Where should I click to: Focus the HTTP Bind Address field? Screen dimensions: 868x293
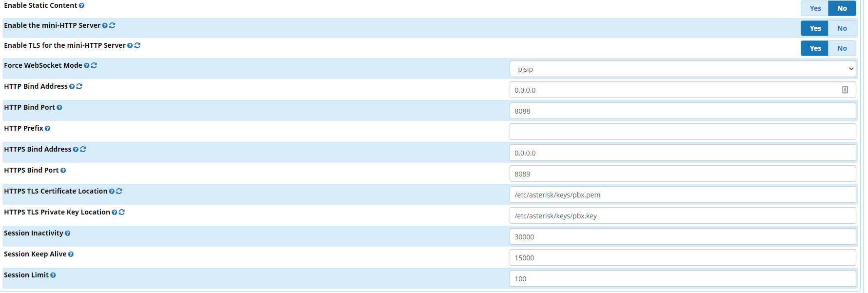(x=683, y=90)
